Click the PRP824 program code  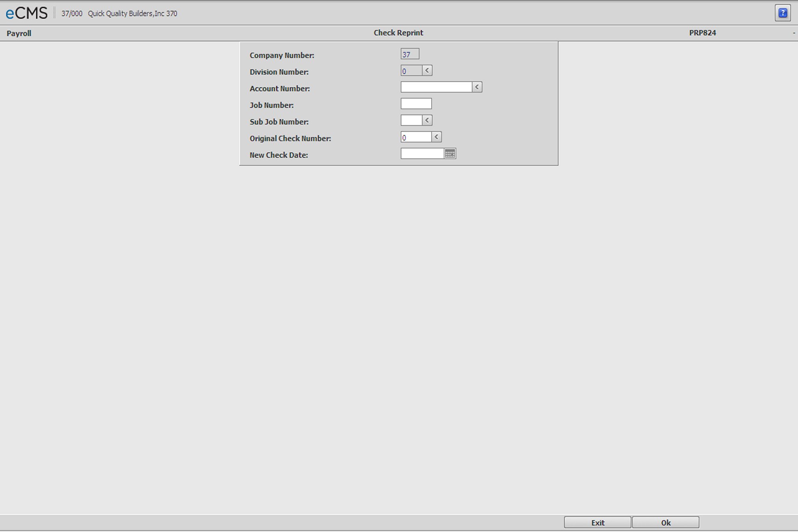click(702, 33)
